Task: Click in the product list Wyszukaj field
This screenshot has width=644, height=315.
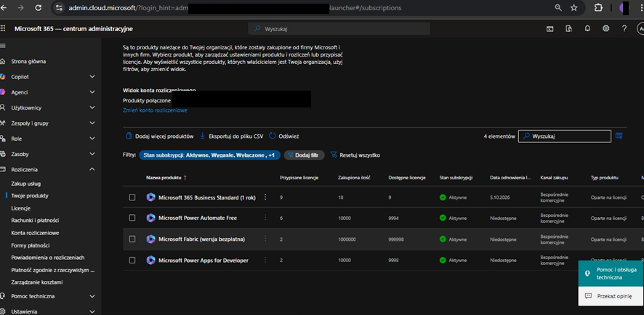Action: pos(565,136)
